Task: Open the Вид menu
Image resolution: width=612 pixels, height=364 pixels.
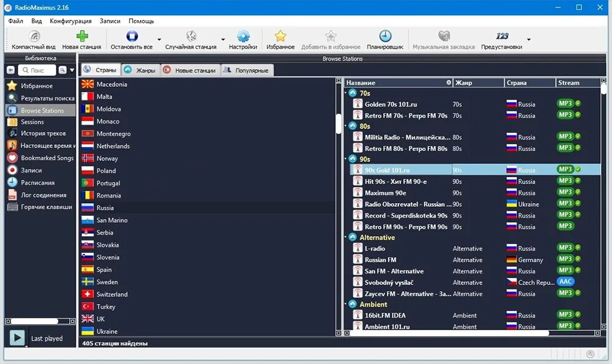Action: pos(36,21)
